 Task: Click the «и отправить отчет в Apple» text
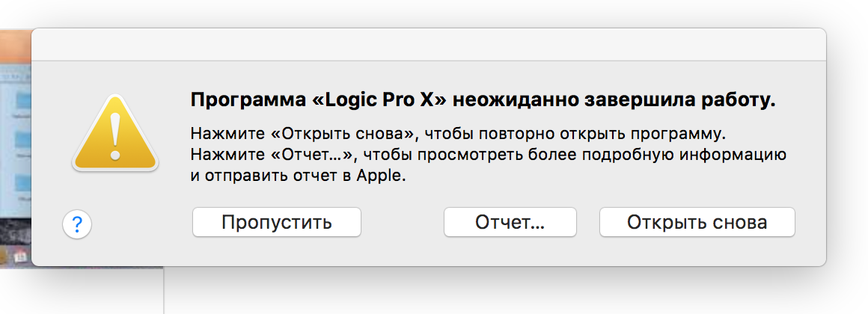pyautogui.click(x=297, y=177)
